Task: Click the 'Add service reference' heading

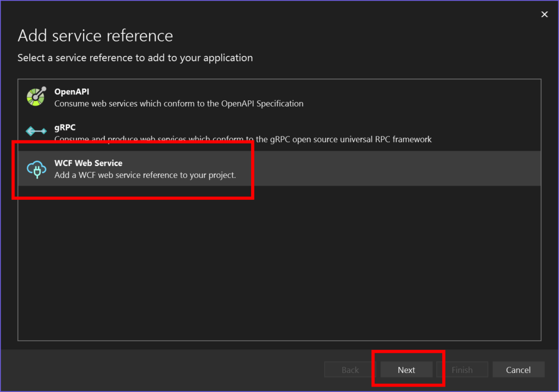Action: tap(95, 36)
